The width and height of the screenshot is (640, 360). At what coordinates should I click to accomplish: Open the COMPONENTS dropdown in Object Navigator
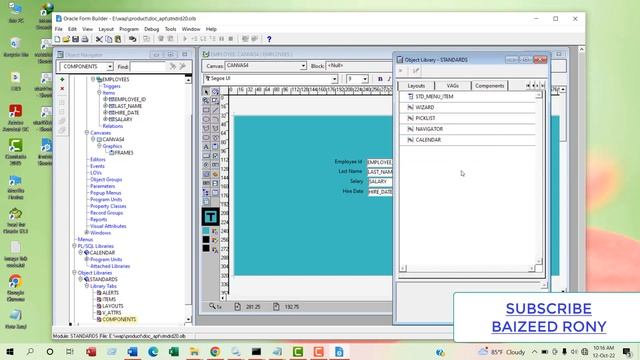pyautogui.click(x=110, y=67)
